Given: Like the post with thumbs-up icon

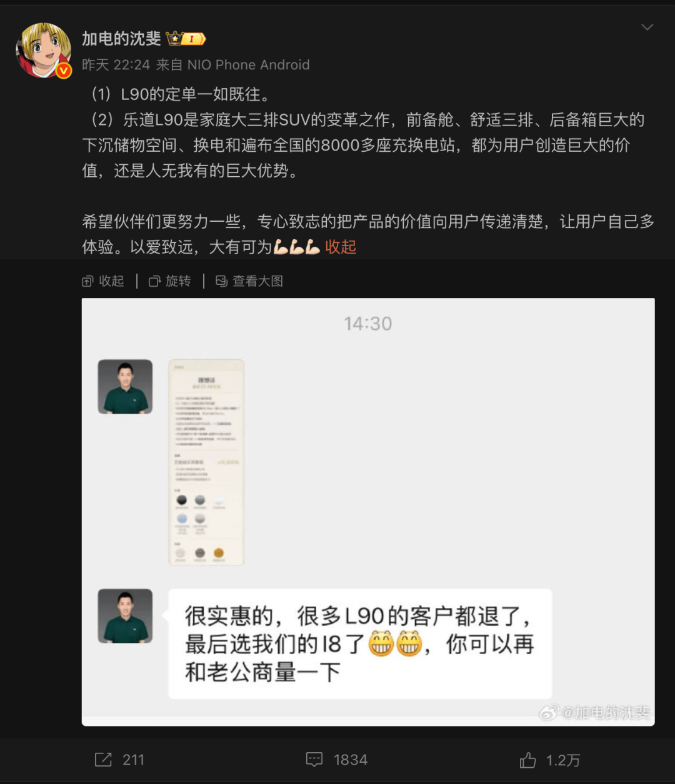Looking at the screenshot, I should pyautogui.click(x=528, y=760).
